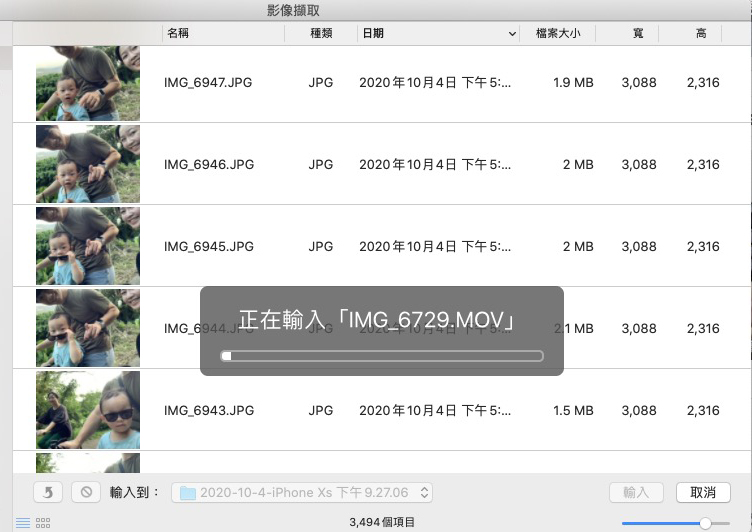
Task: Click the 3,088 width cell of IMG_6945.JPG
Action: (639, 247)
